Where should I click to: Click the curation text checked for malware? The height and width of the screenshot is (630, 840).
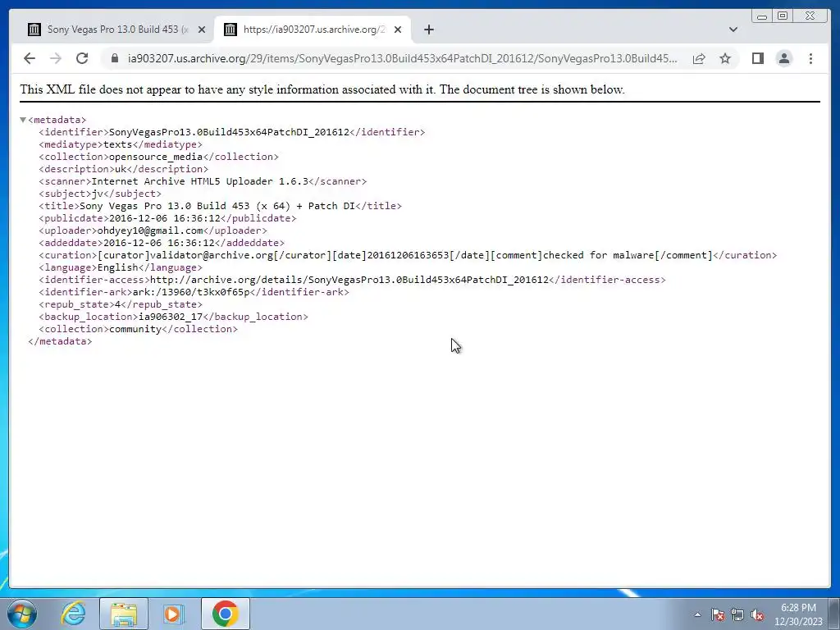[x=599, y=256]
